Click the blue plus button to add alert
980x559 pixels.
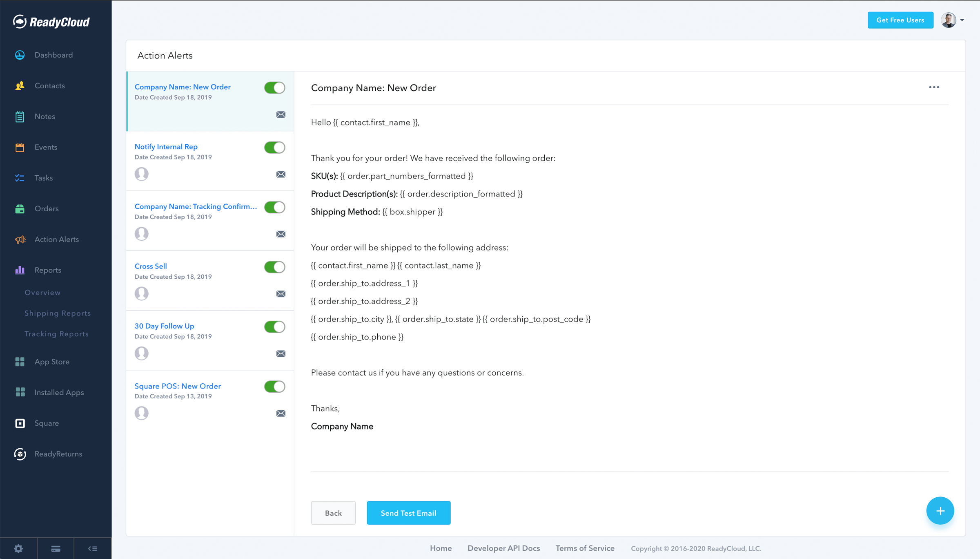coord(940,511)
